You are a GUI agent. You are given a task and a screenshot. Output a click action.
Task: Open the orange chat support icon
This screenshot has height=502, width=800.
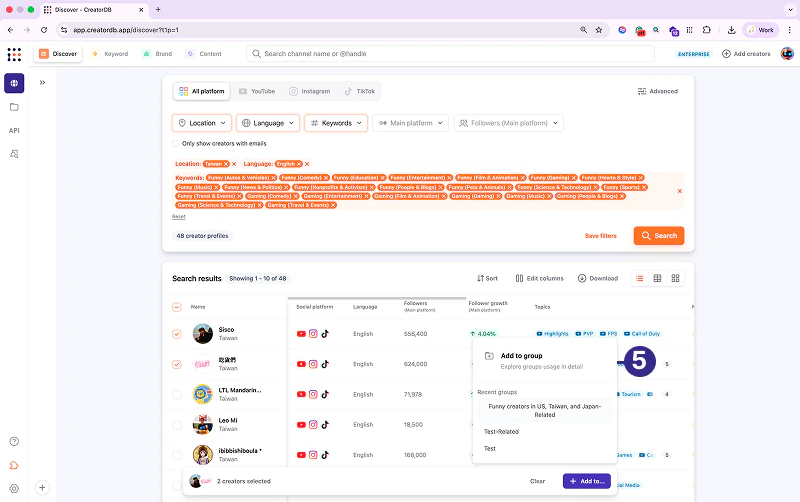pyautogui.click(x=14, y=465)
